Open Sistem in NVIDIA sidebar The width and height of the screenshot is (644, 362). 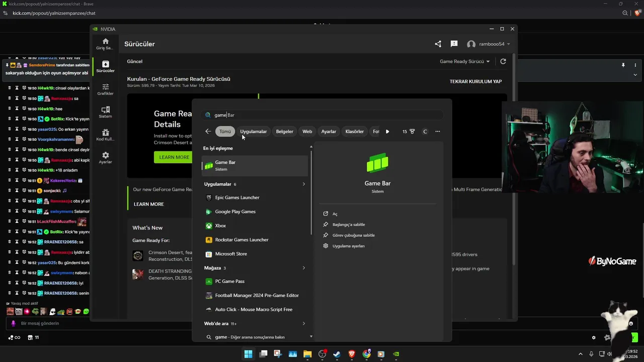(x=105, y=112)
